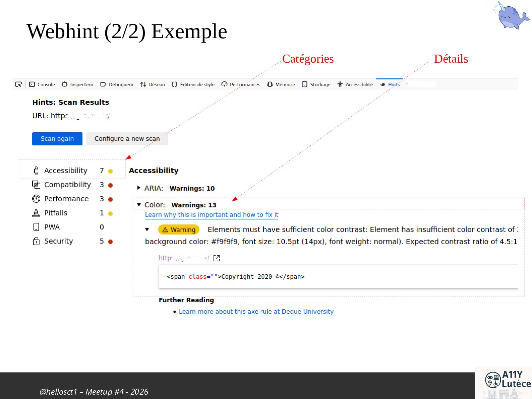The width and height of the screenshot is (532, 399).
Task: Click the @hellosct1 Meetup #4 footer text
Action: (x=94, y=392)
